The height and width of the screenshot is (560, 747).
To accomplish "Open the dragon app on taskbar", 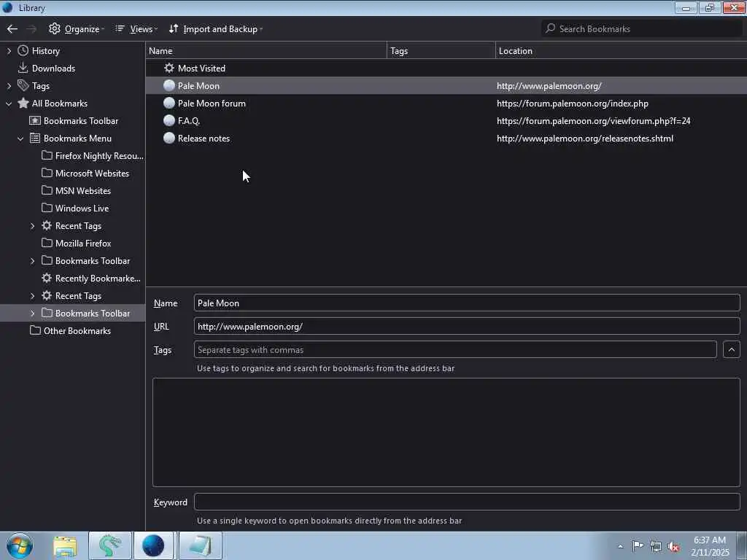I will tap(109, 545).
